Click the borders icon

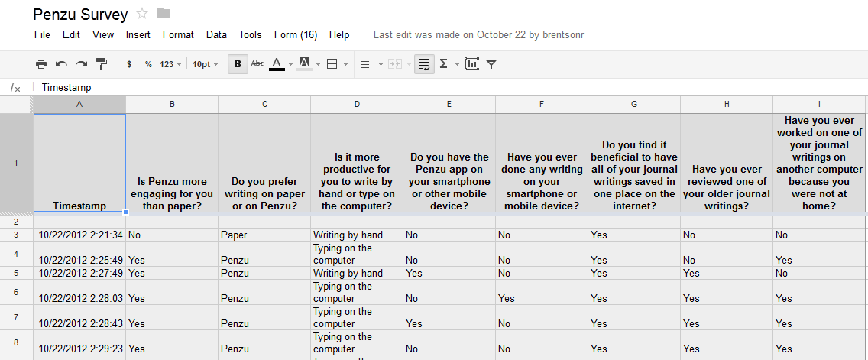(332, 64)
